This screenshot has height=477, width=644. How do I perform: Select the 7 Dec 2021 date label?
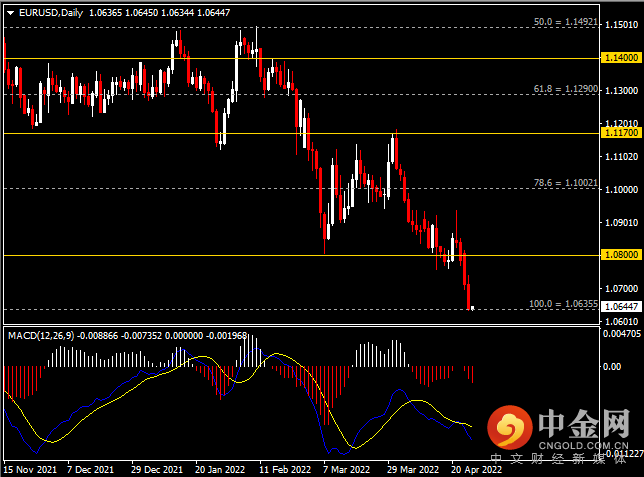pos(90,469)
